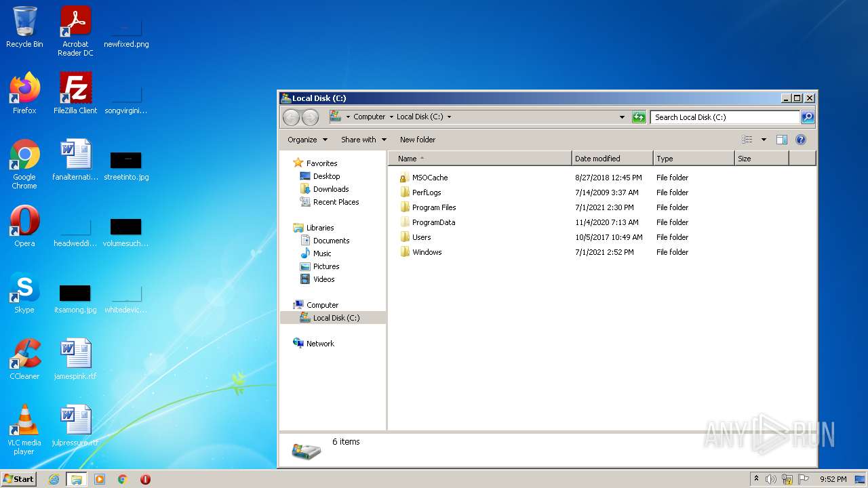Click the Start button
868x488 pixels.
click(18, 479)
